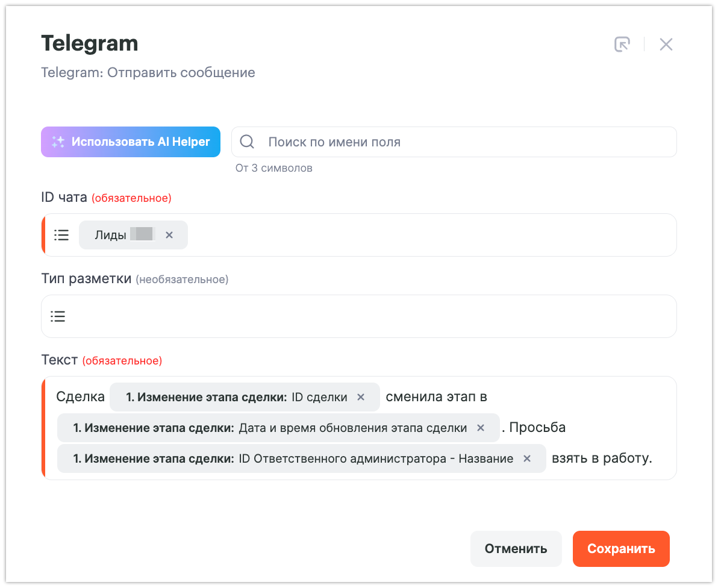Click the Использовать AI Helper button
718x588 pixels.
pos(131,142)
